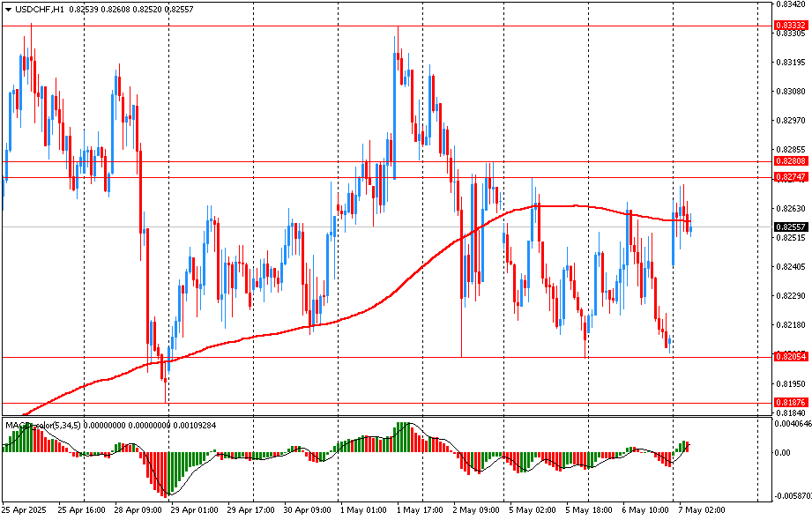Click the 7 May 02:00 time label
812x520 pixels.
[702, 509]
